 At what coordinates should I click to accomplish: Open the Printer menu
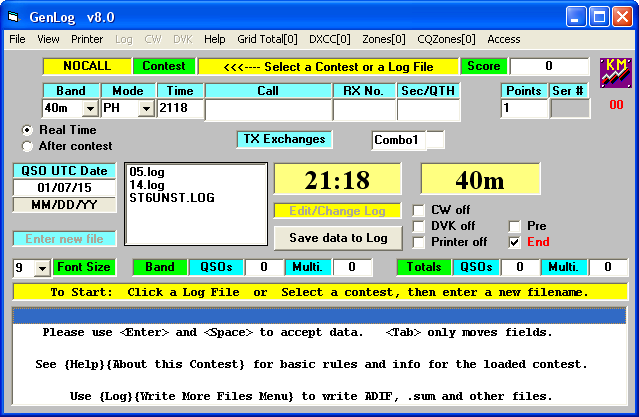pyautogui.click(x=87, y=39)
